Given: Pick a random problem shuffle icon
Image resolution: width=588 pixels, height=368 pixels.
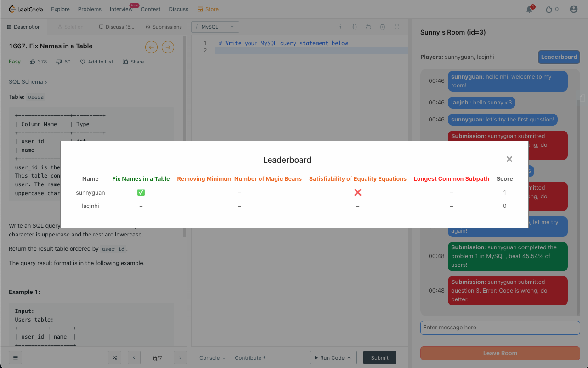Looking at the screenshot, I should 114,357.
